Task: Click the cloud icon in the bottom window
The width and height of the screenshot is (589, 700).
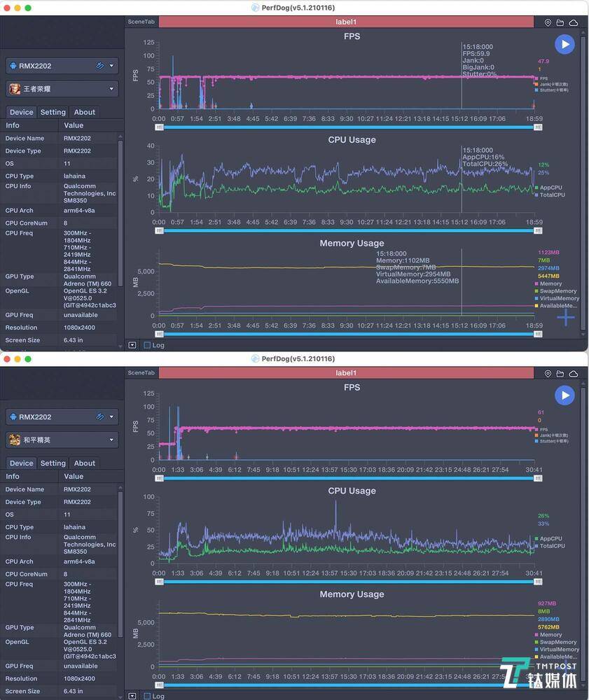Action: tap(574, 374)
